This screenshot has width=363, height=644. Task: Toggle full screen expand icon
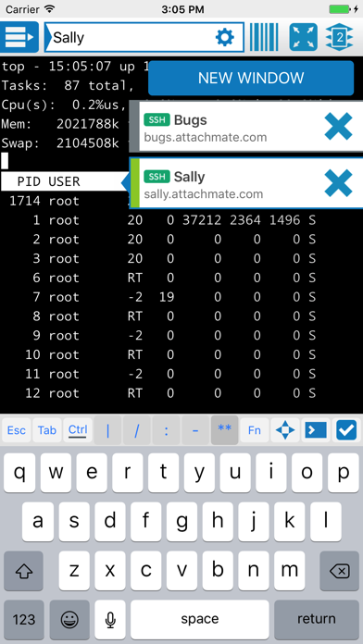click(304, 37)
